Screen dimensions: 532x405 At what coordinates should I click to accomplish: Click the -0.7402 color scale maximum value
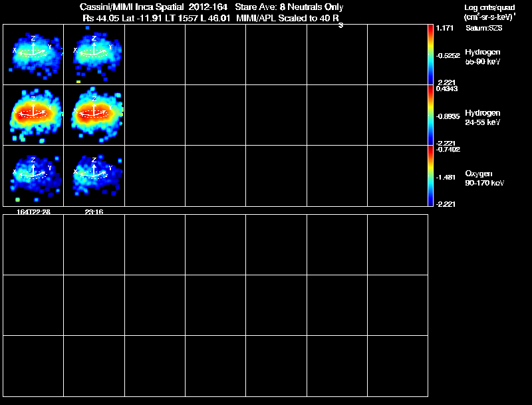point(448,150)
